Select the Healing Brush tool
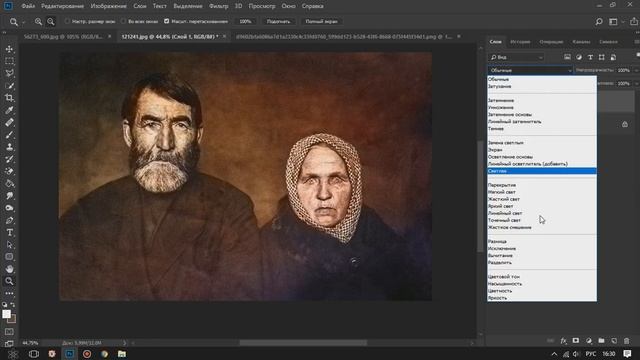Screen dimensions: 640x360 click(x=9, y=122)
